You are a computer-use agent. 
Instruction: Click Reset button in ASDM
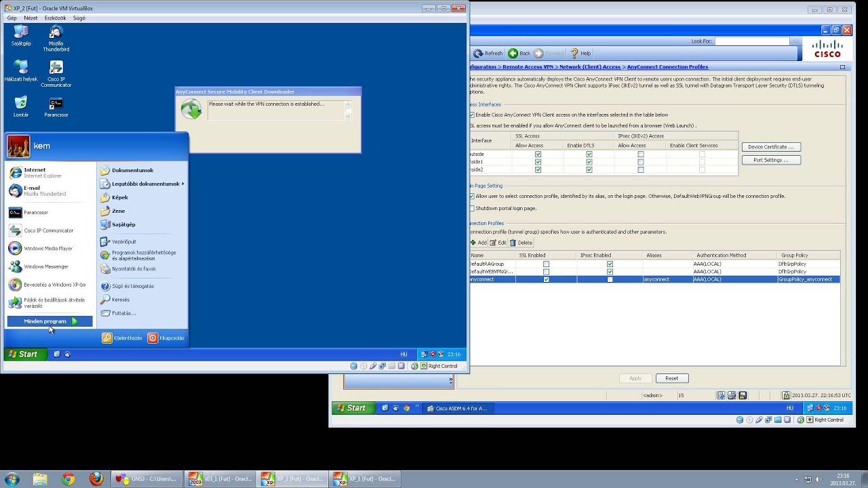pyautogui.click(x=672, y=378)
